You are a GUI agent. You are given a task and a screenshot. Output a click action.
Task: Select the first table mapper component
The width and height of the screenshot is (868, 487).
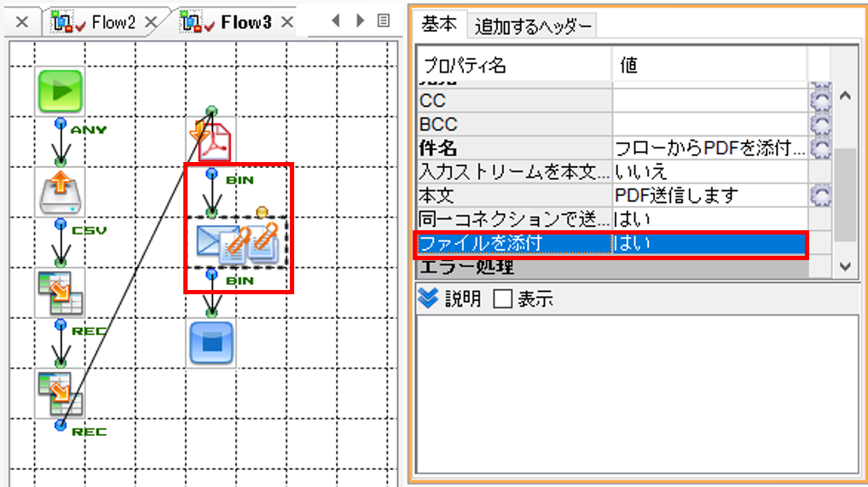point(61,293)
